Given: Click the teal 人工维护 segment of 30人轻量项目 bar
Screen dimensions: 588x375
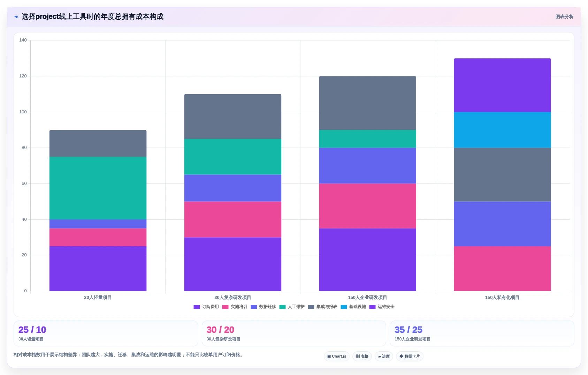Looking at the screenshot, I should tap(98, 188).
